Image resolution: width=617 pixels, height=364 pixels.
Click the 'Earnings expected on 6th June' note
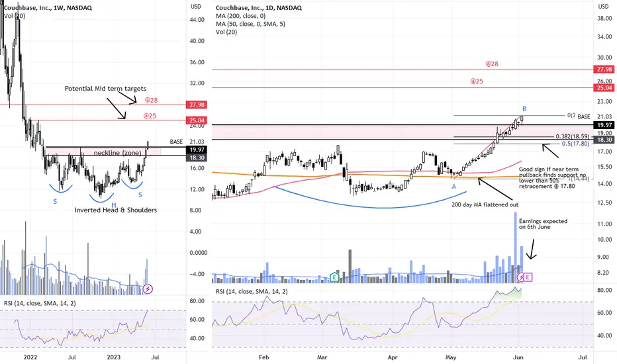(543, 224)
